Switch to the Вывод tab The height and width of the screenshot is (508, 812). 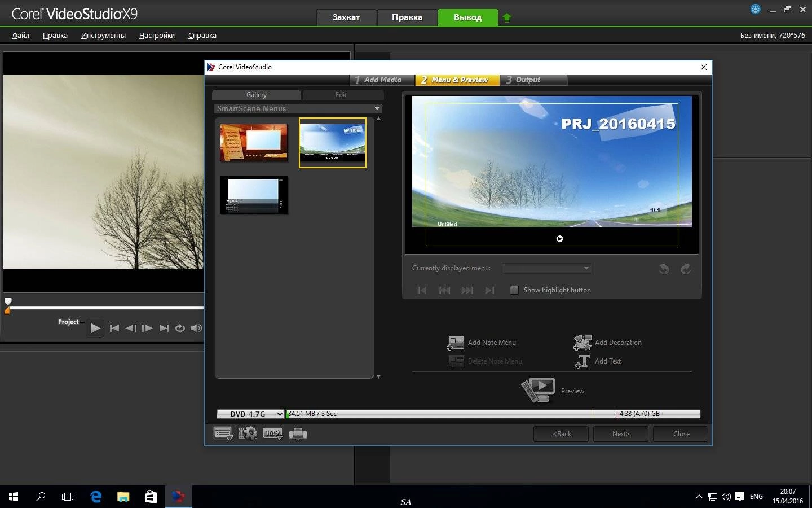(467, 17)
